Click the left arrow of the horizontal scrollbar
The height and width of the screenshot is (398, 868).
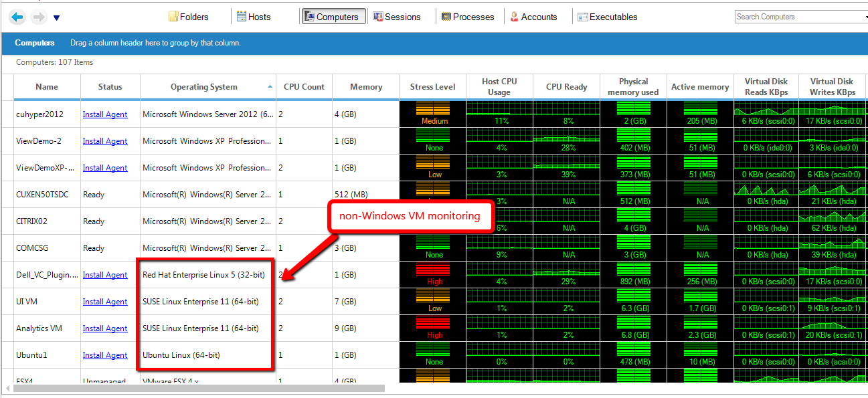pyautogui.click(x=7, y=388)
